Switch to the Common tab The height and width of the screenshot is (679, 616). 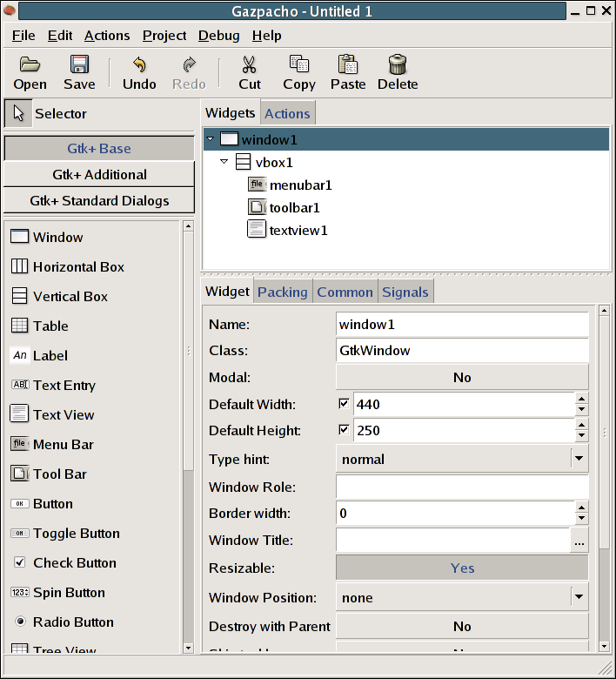[345, 292]
